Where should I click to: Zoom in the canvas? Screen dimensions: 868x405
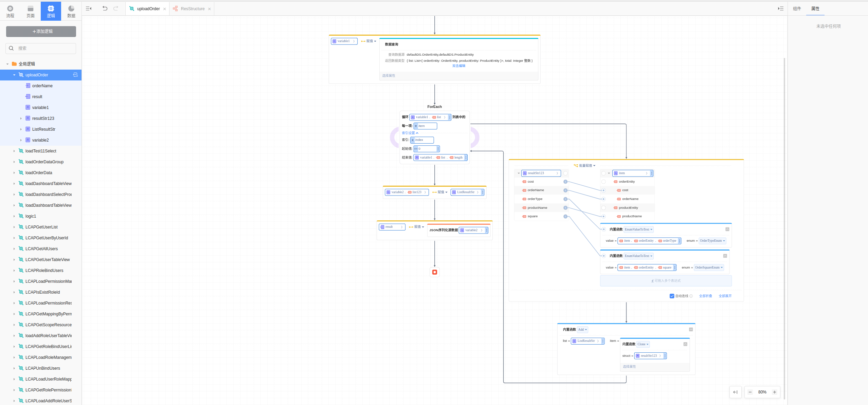click(x=775, y=392)
